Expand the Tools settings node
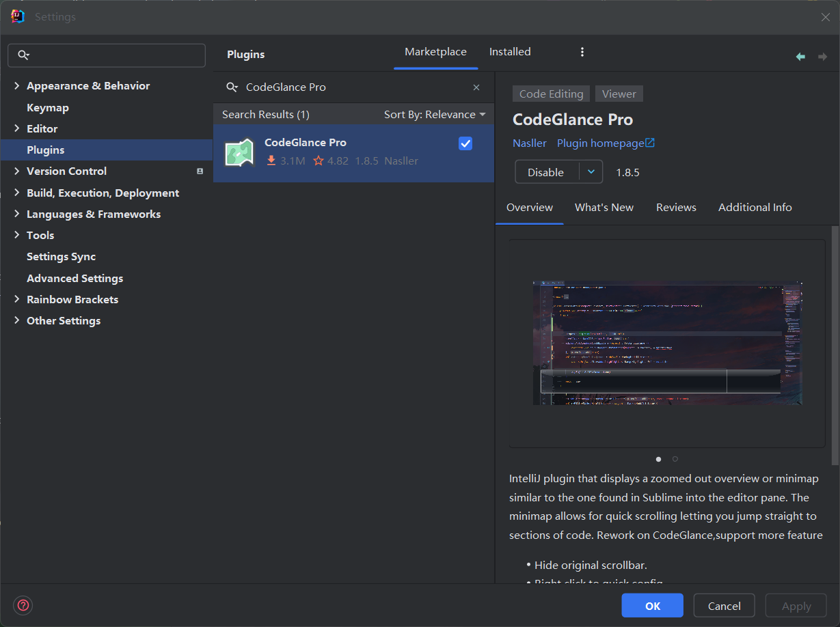The image size is (840, 627). point(17,235)
